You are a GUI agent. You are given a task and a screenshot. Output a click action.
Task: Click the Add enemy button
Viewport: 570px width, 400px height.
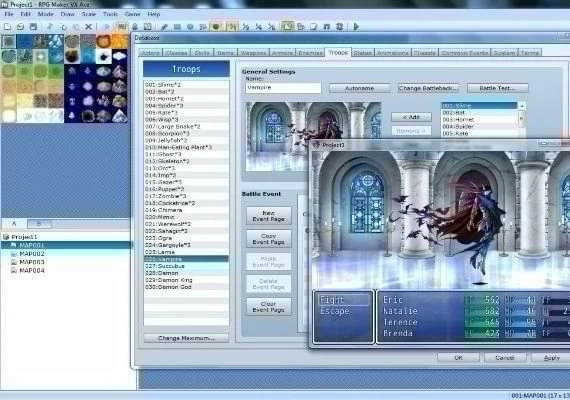click(411, 117)
